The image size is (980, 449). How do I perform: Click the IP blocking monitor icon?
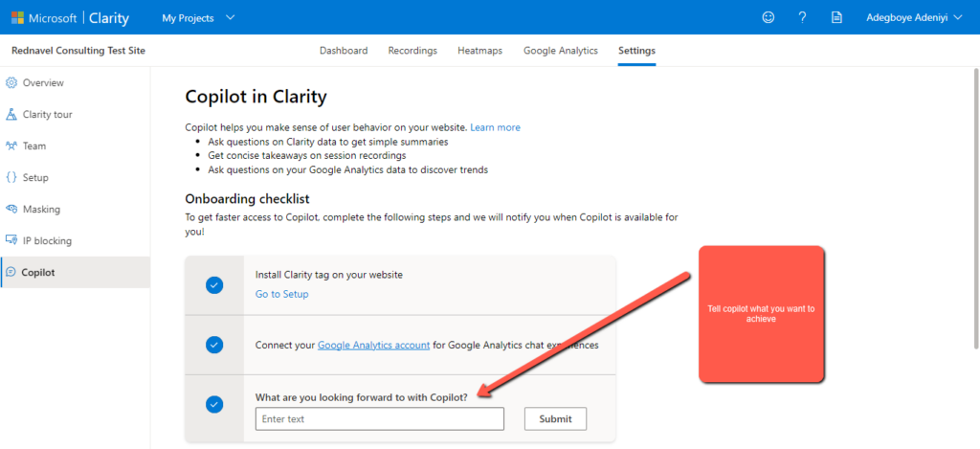[x=11, y=240]
